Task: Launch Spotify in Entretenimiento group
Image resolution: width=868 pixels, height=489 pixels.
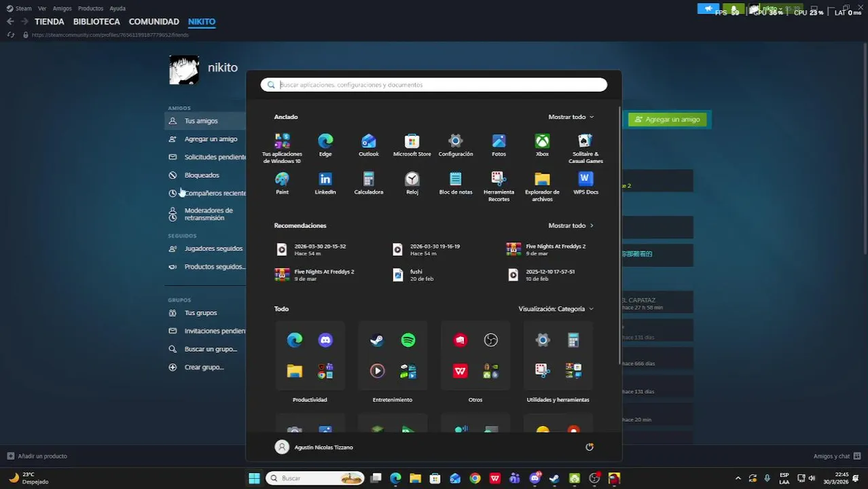Action: point(408,340)
